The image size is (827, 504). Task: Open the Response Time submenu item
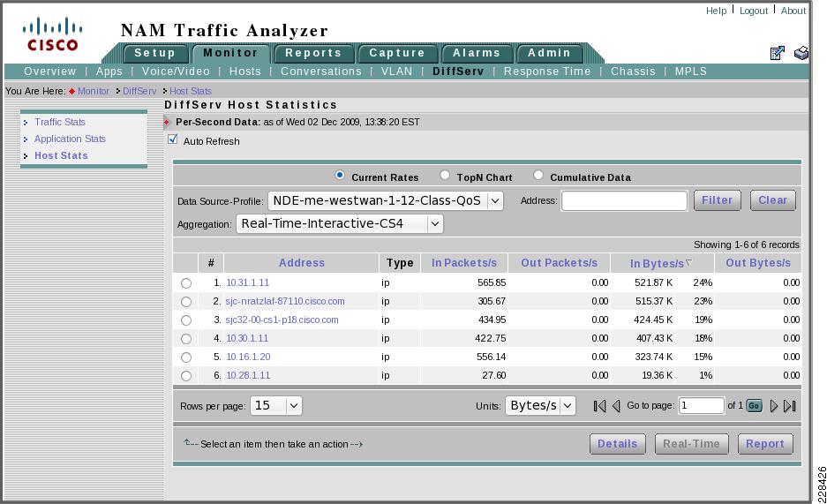(547, 71)
